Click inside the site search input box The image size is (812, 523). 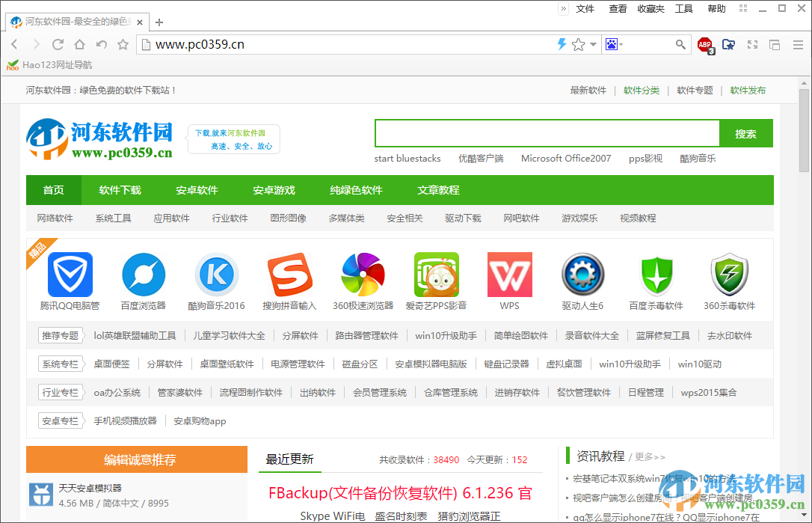[x=546, y=133]
